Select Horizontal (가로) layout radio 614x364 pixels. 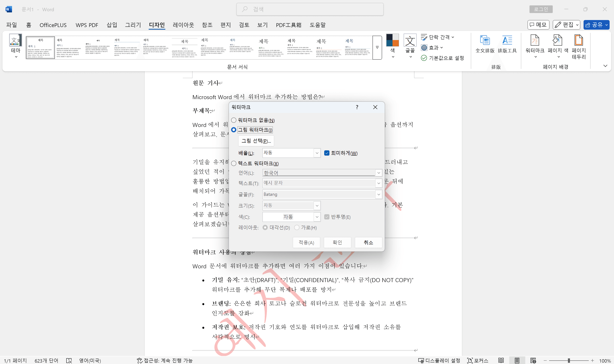click(x=297, y=228)
